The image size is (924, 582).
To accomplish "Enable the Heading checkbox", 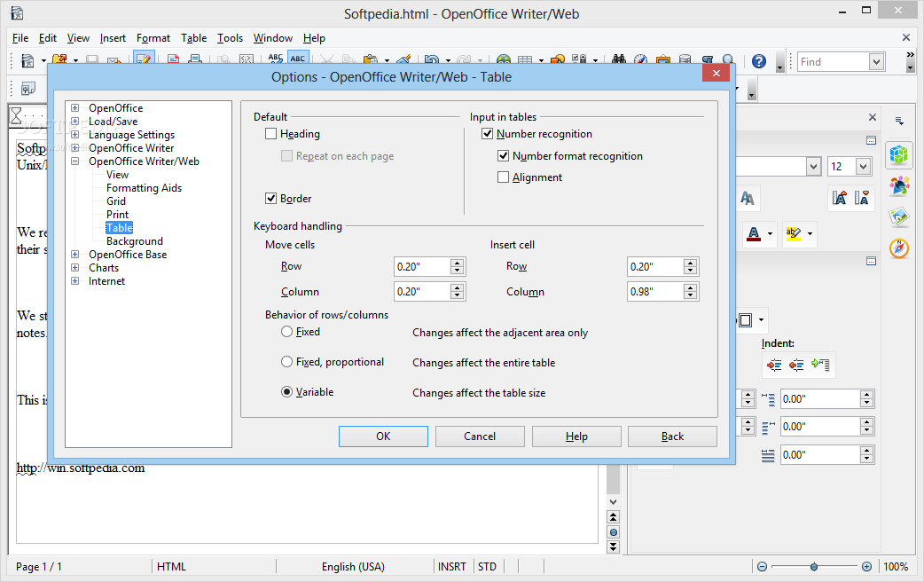I will click(271, 134).
